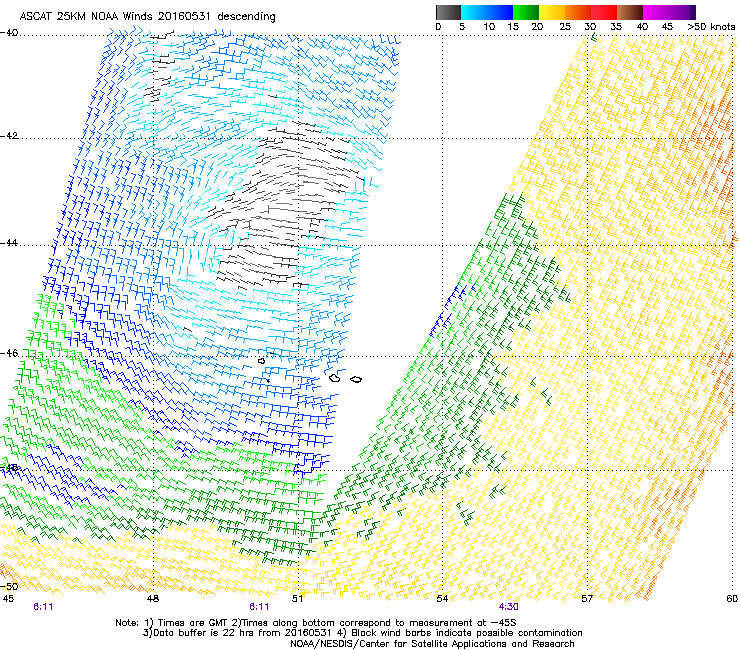Viewport: 740px width, 650px height.
Task: Click the '54' longitude label
Action: 442,599
